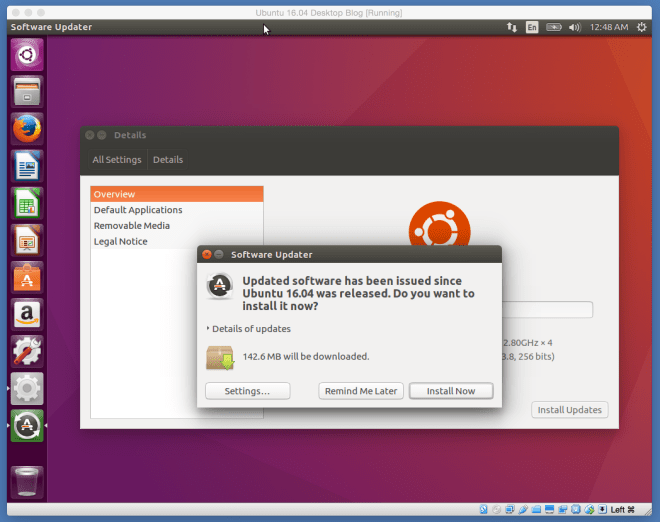The height and width of the screenshot is (522, 660).
Task: Open the En keyboard layout menu
Action: (532, 27)
